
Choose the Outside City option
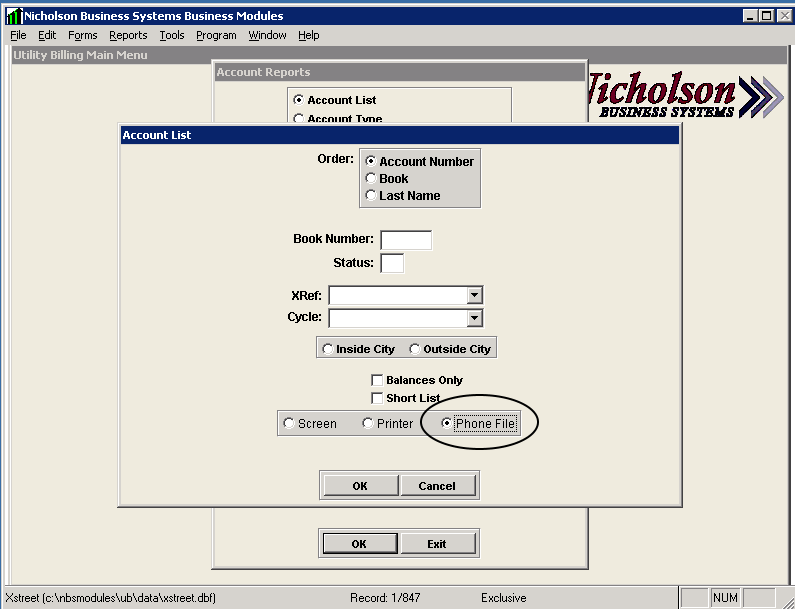[415, 349]
